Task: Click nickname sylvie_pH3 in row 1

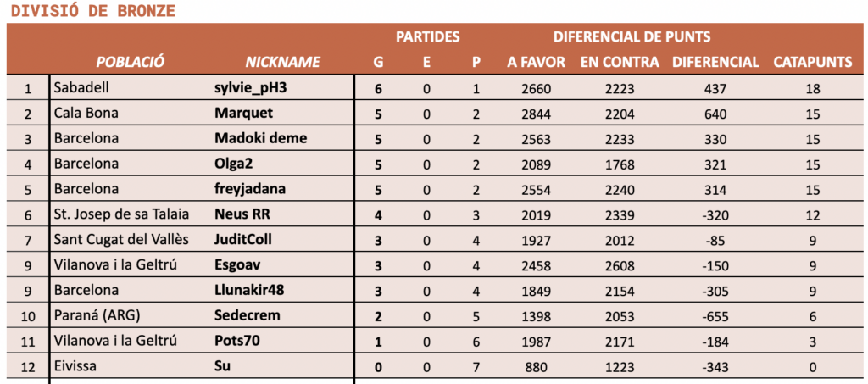Action: (250, 87)
